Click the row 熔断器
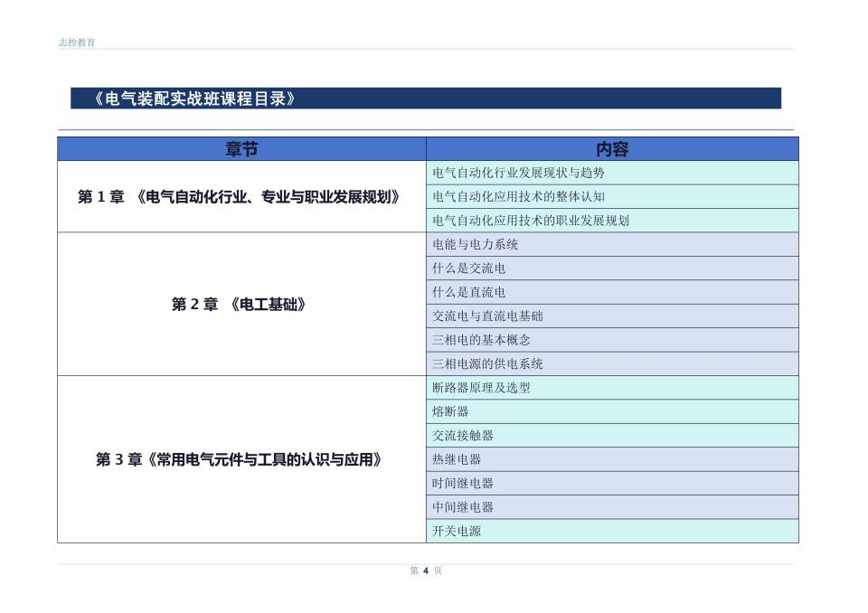 (612, 411)
